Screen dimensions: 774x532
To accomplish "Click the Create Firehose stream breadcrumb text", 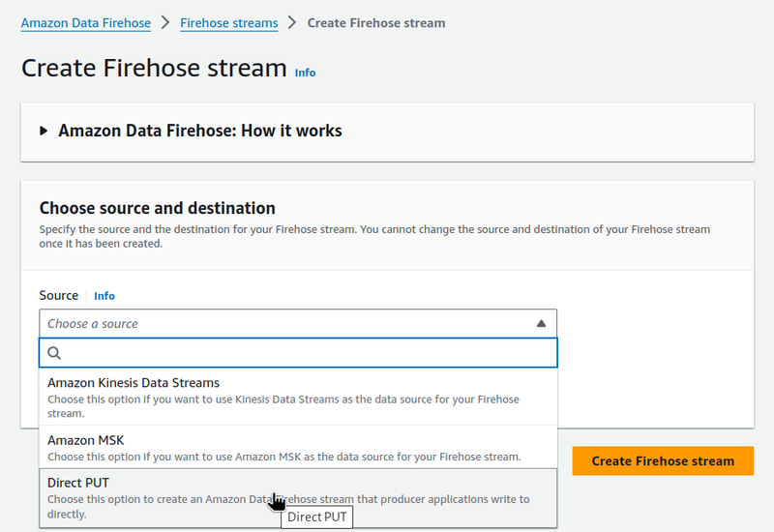I will 376,23.
